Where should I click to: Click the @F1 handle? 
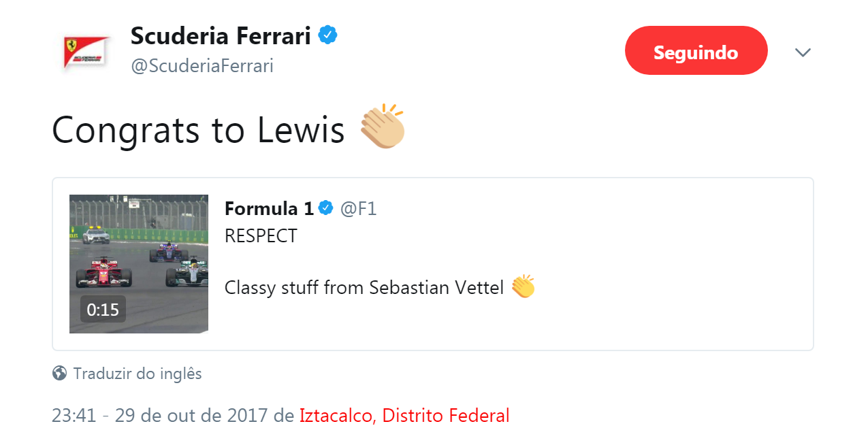[358, 208]
